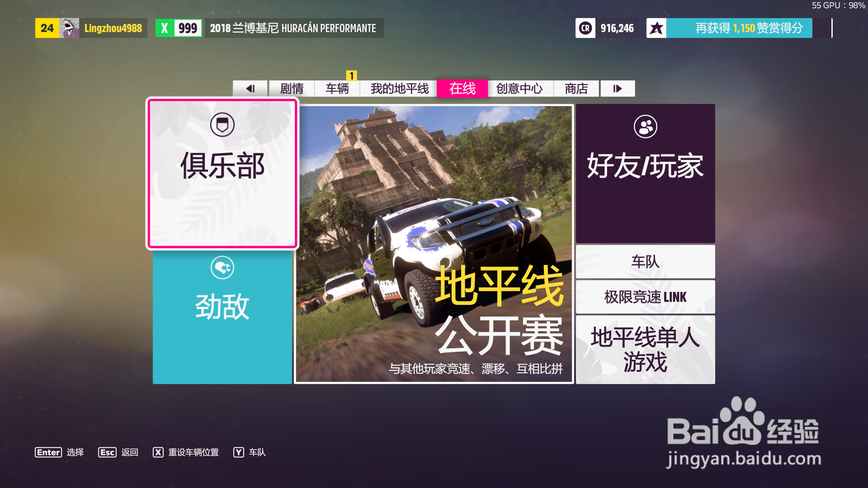Go to previous tab with left arrow
868x488 pixels.
[x=250, y=89]
